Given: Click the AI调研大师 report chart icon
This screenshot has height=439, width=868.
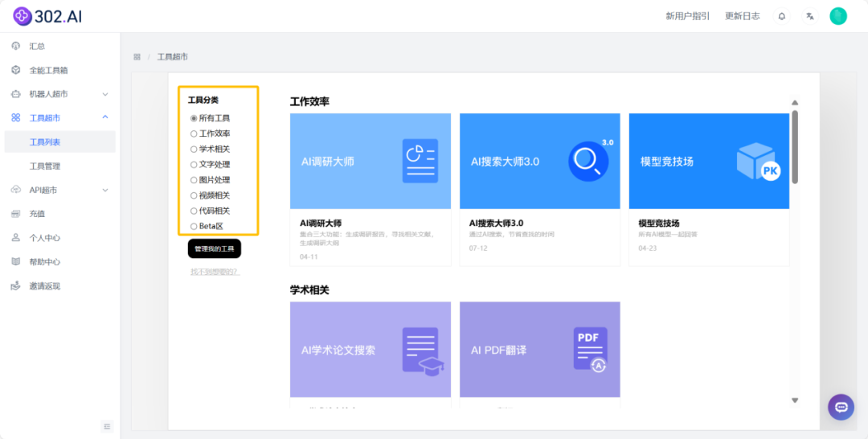Looking at the screenshot, I should [420, 161].
